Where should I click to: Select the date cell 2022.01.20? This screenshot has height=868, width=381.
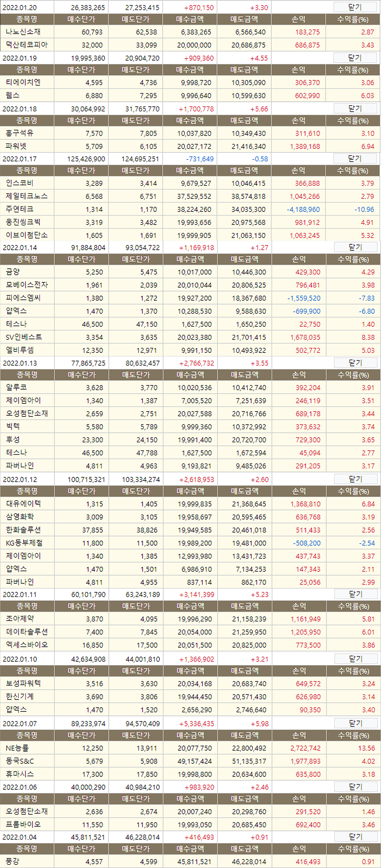click(x=20, y=7)
